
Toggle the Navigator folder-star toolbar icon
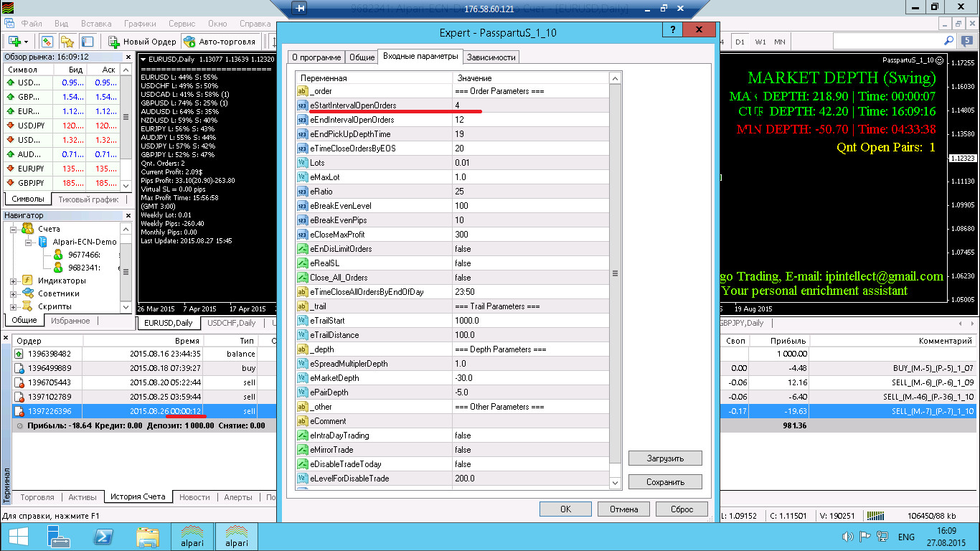click(67, 42)
